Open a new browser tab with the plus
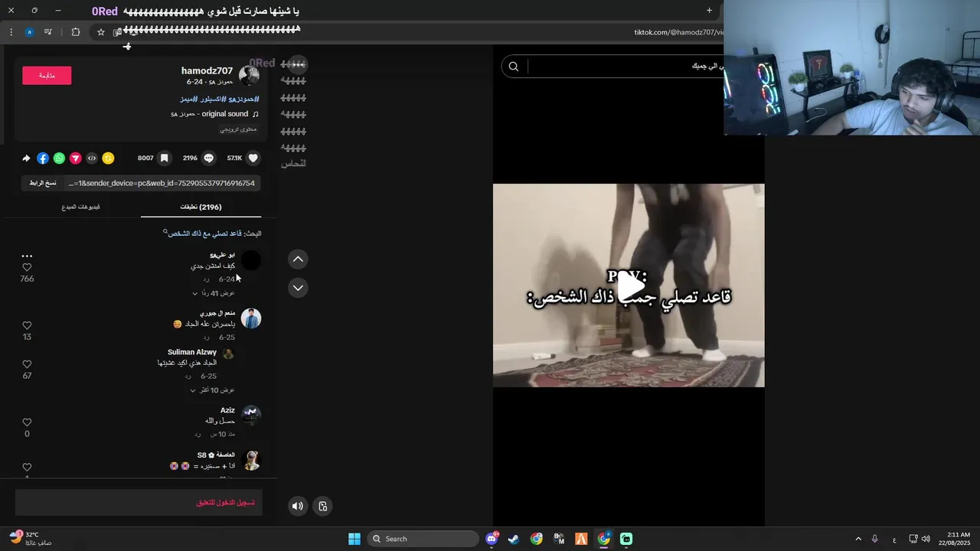 tap(709, 11)
